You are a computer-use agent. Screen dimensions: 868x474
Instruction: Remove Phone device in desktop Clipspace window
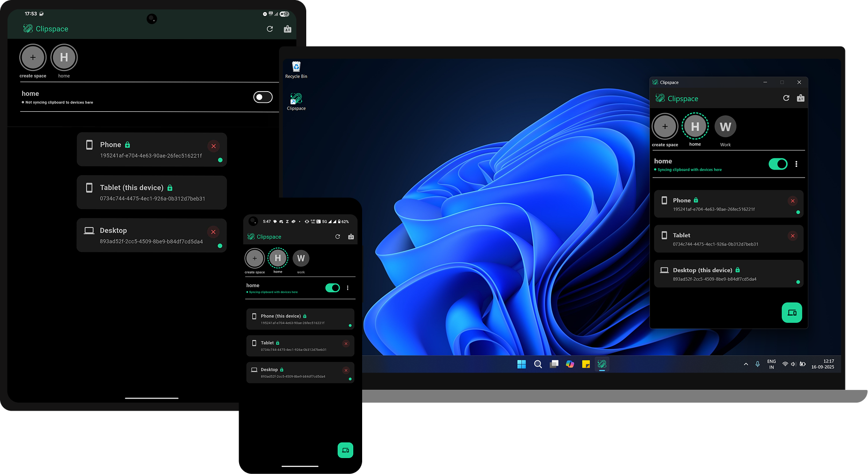pos(792,201)
